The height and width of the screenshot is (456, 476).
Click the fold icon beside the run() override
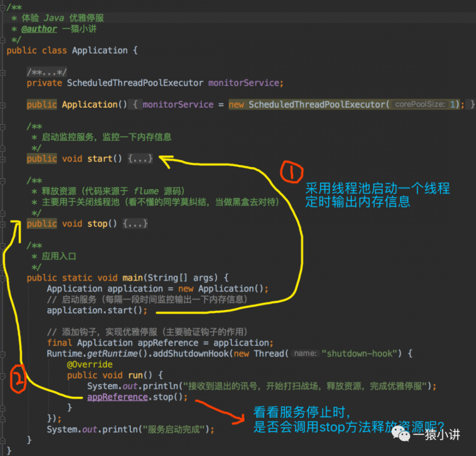4,375
